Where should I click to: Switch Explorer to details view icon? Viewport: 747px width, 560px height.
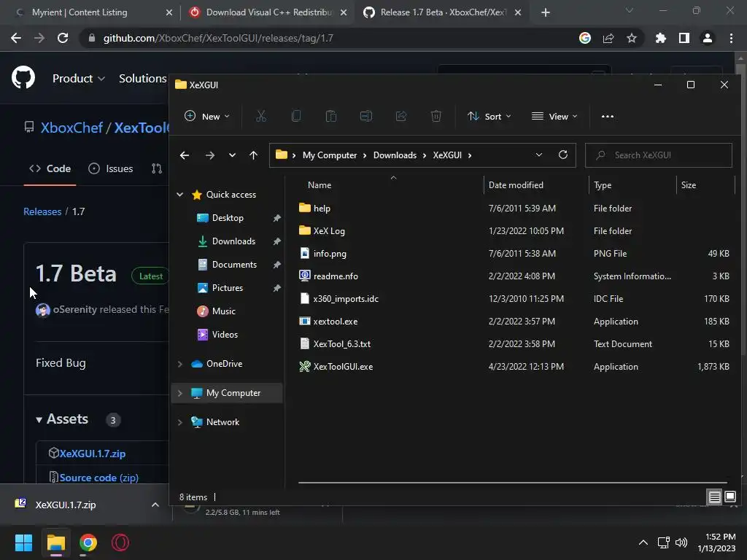pos(715,497)
